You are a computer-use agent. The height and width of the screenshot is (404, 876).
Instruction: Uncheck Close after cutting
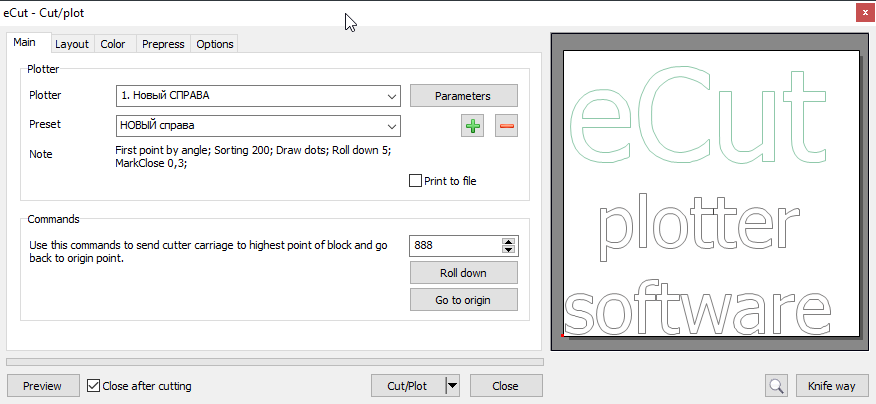94,386
